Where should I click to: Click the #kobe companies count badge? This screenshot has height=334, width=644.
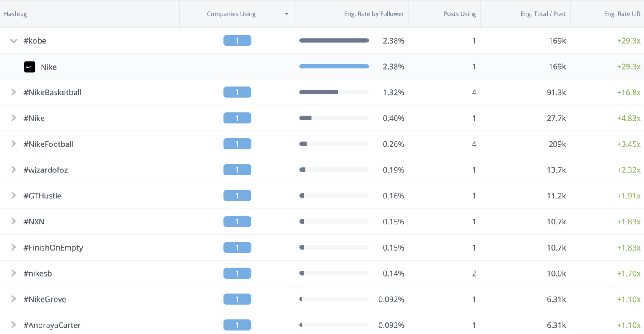pos(237,41)
